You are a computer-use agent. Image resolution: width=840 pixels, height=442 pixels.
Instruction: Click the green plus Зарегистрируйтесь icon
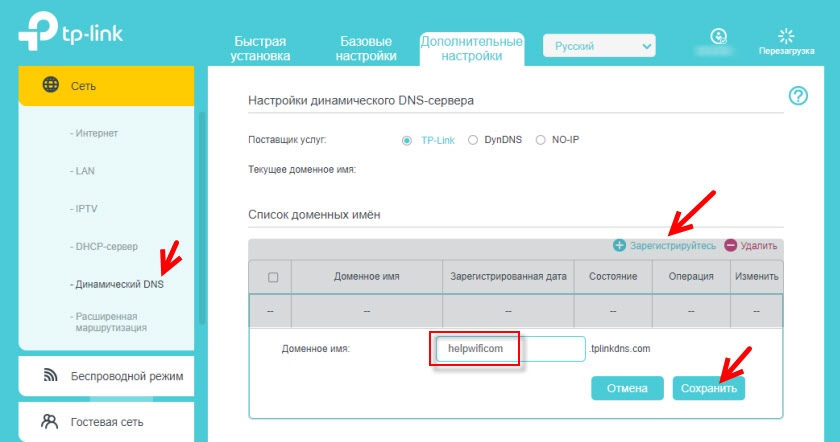619,245
